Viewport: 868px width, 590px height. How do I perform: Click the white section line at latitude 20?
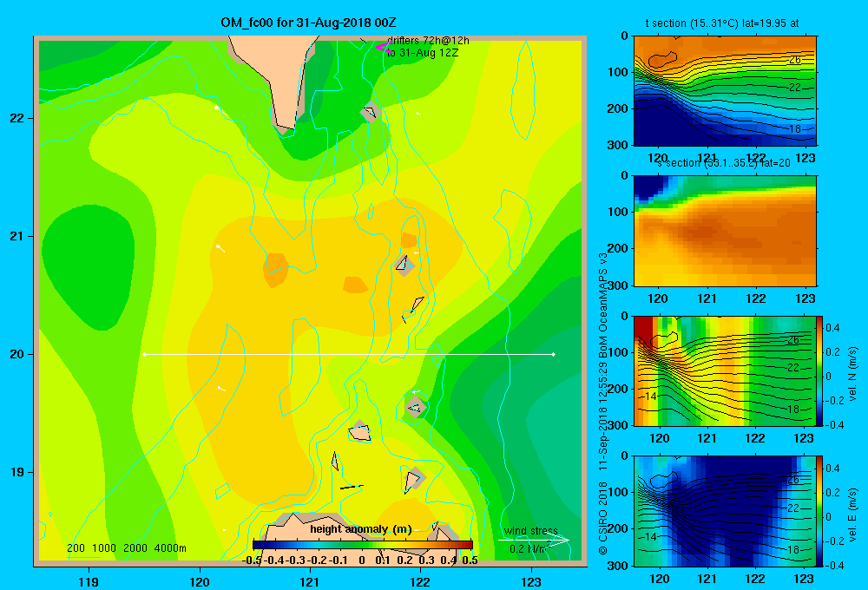(349, 354)
